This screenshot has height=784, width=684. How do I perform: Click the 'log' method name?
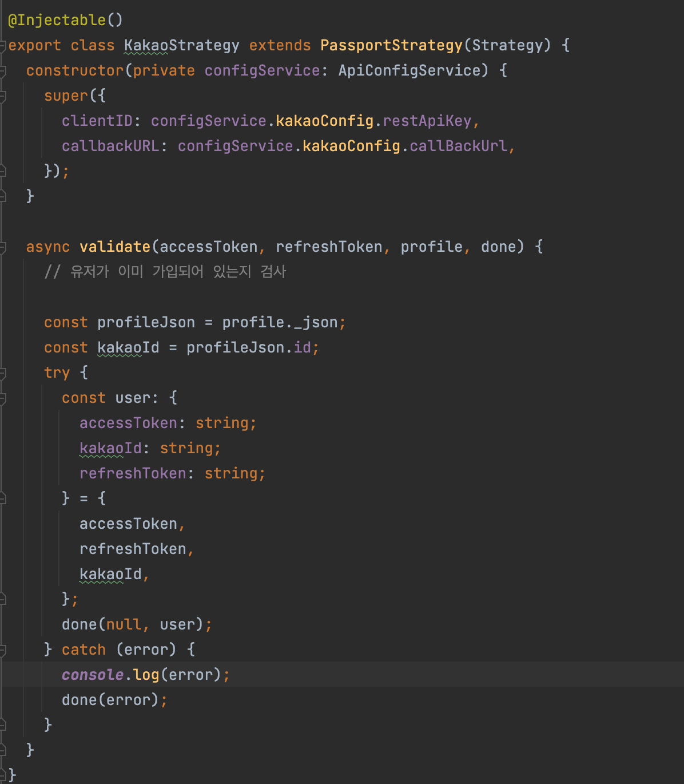click(x=146, y=675)
